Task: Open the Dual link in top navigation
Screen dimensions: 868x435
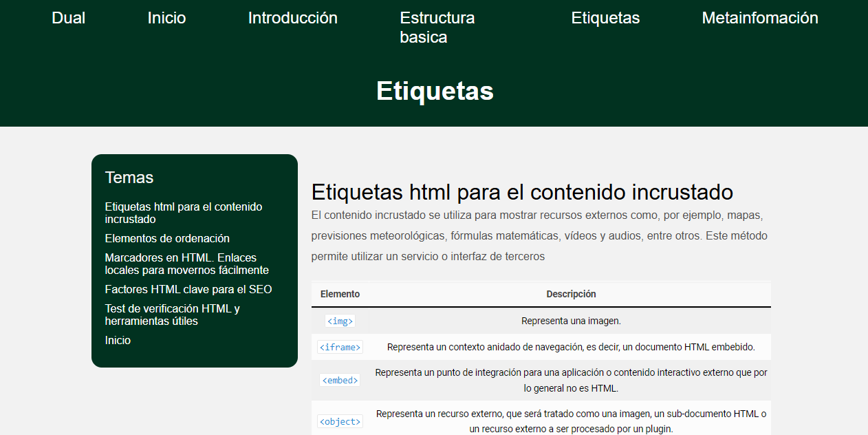Action: (x=68, y=18)
